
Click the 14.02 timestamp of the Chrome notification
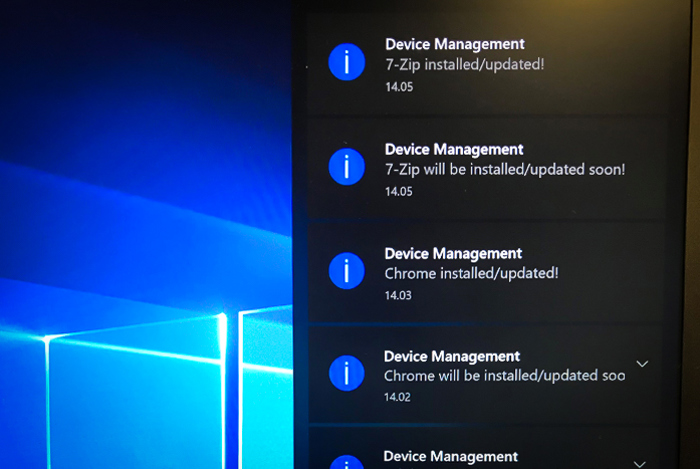coord(397,397)
